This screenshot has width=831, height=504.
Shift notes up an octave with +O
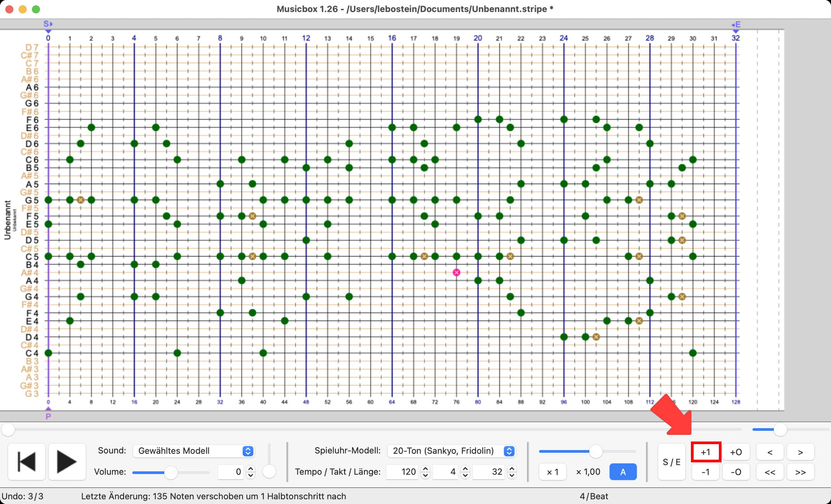[736, 452]
